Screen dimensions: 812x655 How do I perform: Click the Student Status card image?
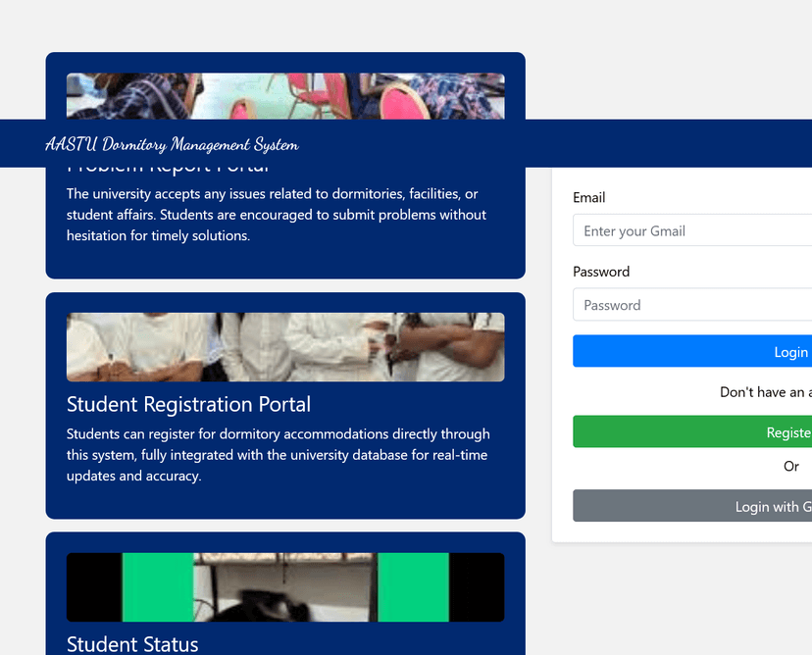click(285, 587)
